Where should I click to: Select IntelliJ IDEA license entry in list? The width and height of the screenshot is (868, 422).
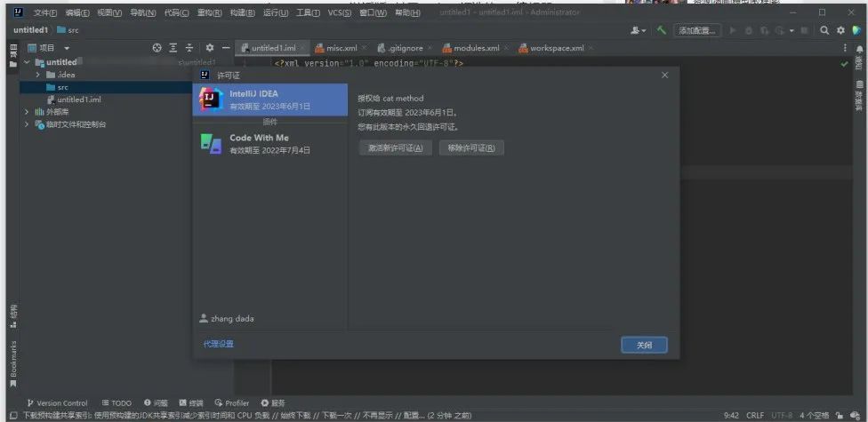[269, 100]
